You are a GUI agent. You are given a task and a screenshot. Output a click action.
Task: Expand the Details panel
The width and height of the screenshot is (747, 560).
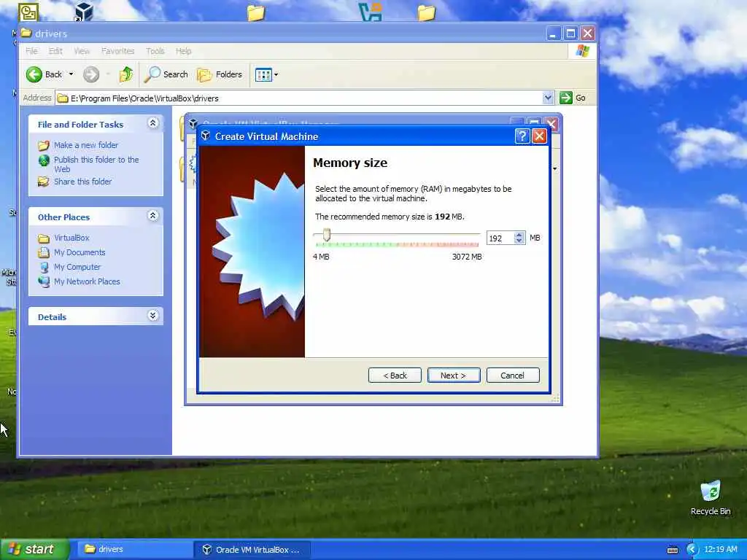click(153, 316)
